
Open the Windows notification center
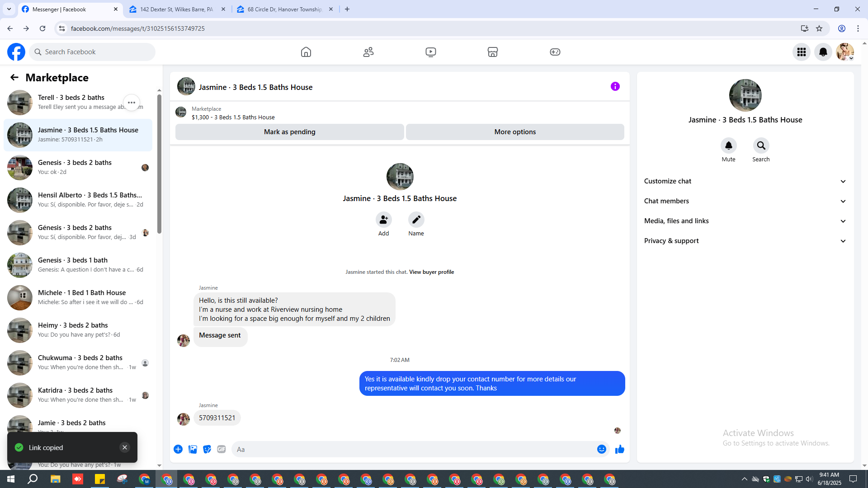click(x=853, y=479)
